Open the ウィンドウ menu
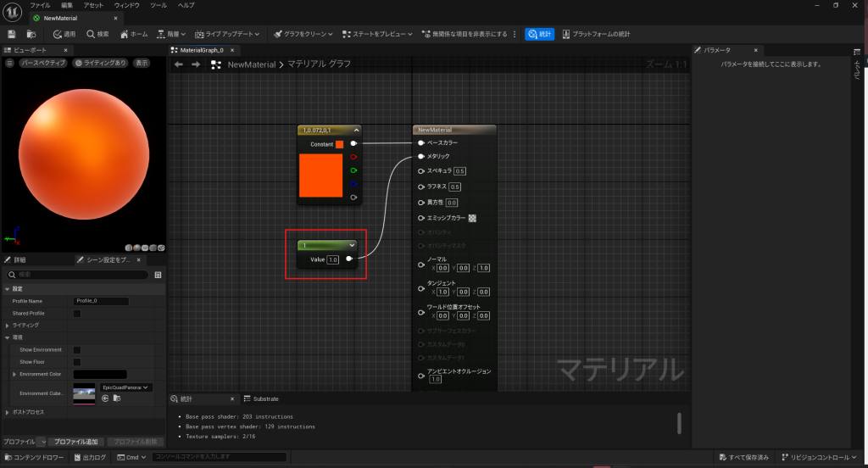The width and height of the screenshot is (868, 468). [126, 5]
